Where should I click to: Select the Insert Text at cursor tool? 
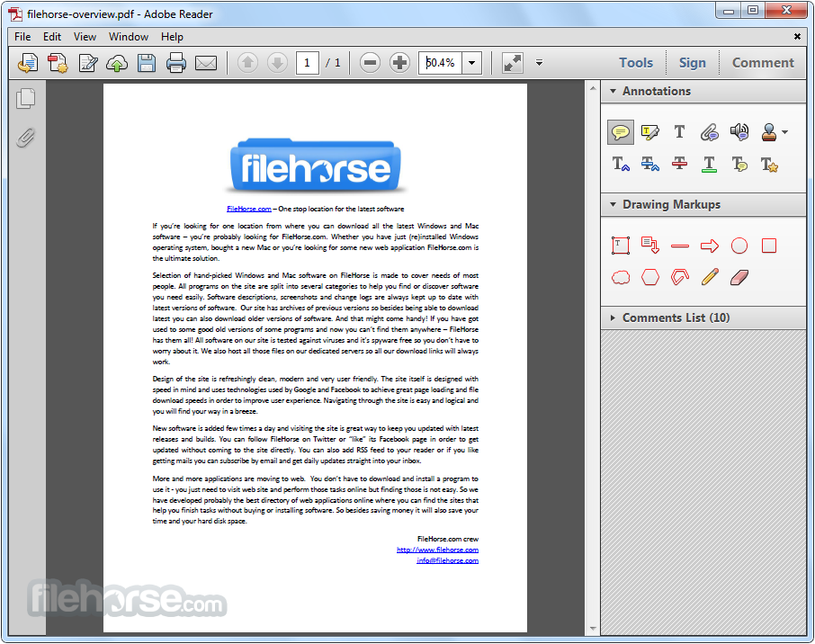[621, 165]
